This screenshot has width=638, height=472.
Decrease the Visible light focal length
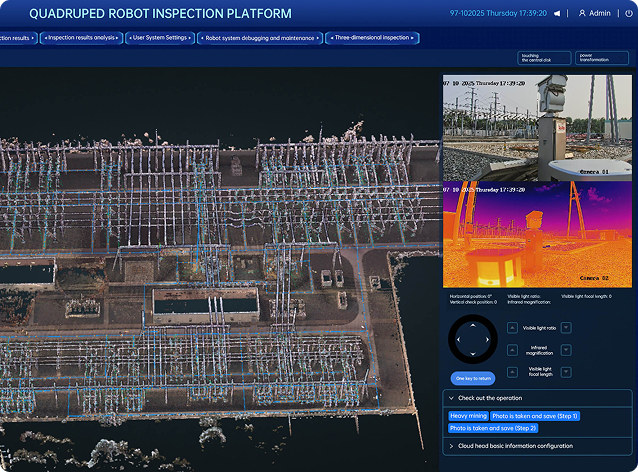click(x=566, y=372)
